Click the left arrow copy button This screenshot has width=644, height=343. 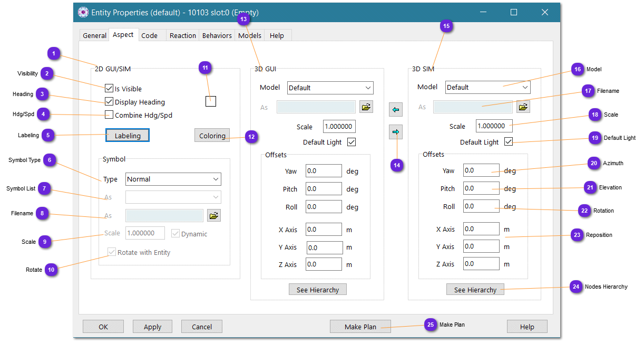tap(395, 110)
